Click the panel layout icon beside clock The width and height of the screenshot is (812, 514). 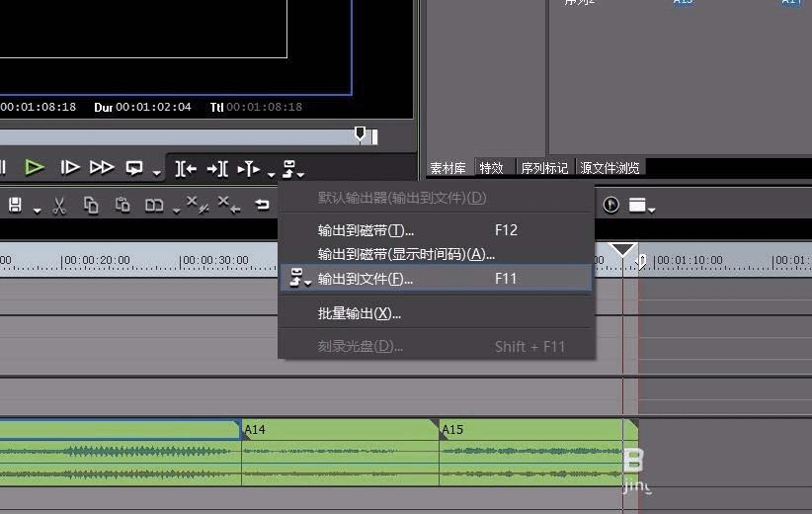pyautogui.click(x=637, y=206)
